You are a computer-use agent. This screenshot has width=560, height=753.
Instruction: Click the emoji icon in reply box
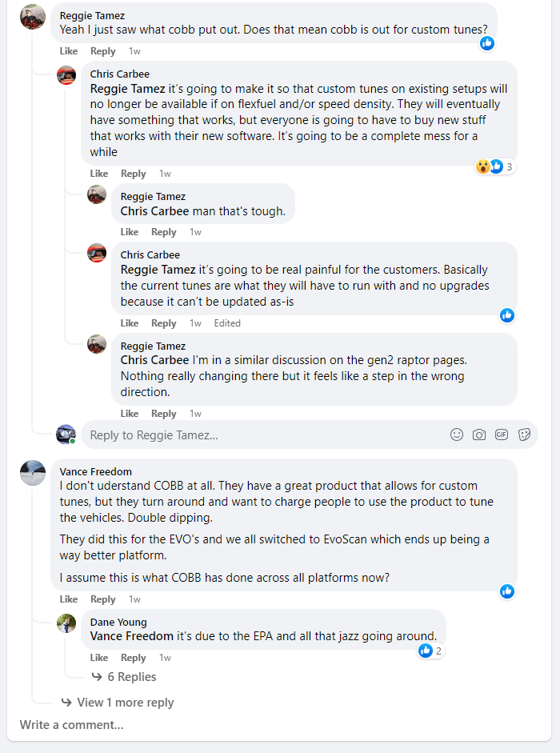(457, 435)
